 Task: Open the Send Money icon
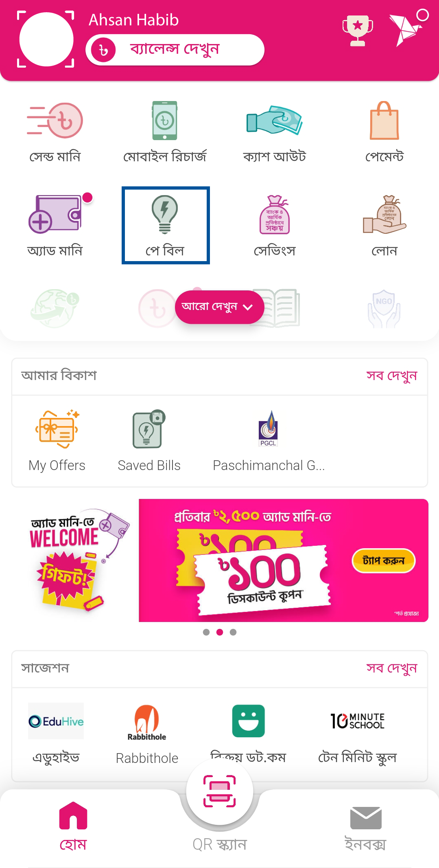point(55,120)
